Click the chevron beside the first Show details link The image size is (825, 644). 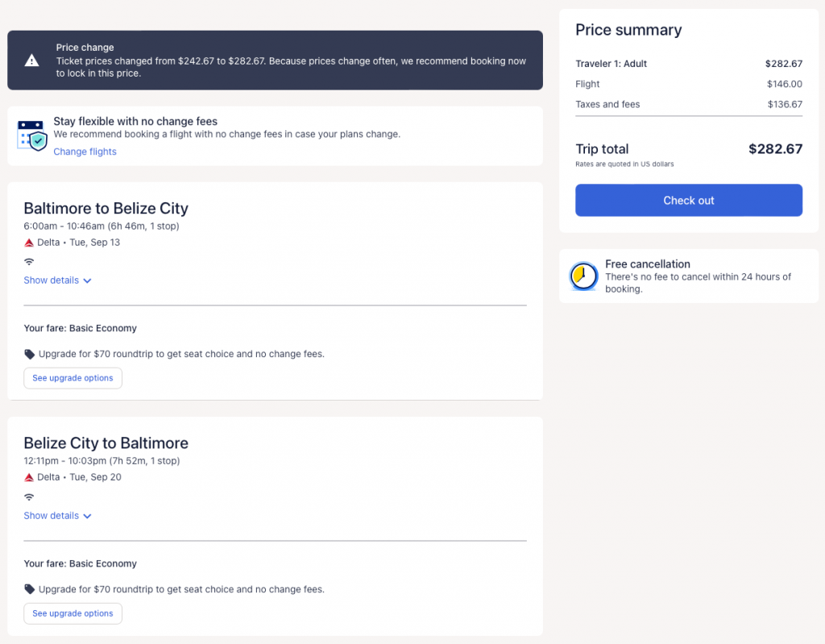(87, 281)
